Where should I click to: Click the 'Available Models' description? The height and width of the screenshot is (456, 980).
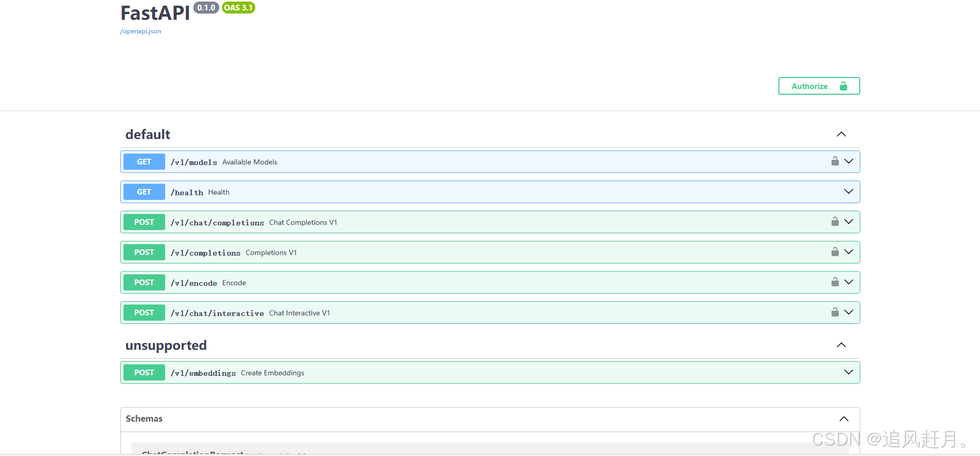(250, 162)
